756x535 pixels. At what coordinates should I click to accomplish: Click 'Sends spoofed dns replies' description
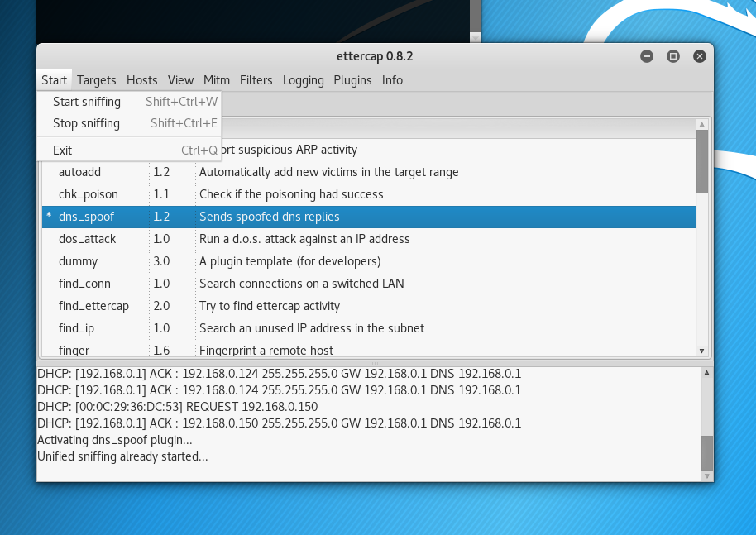[270, 217]
